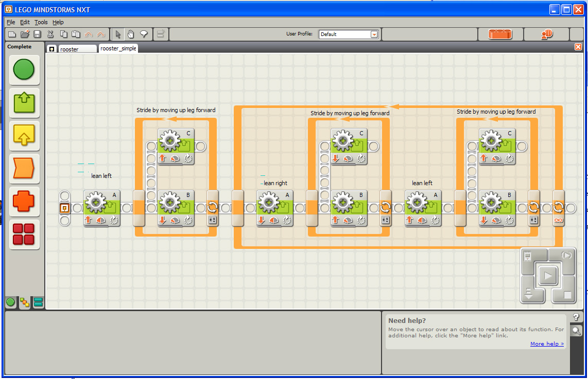Open the orange plus Data palette block
Image resolution: width=588 pixels, height=379 pixels.
pyautogui.click(x=24, y=202)
